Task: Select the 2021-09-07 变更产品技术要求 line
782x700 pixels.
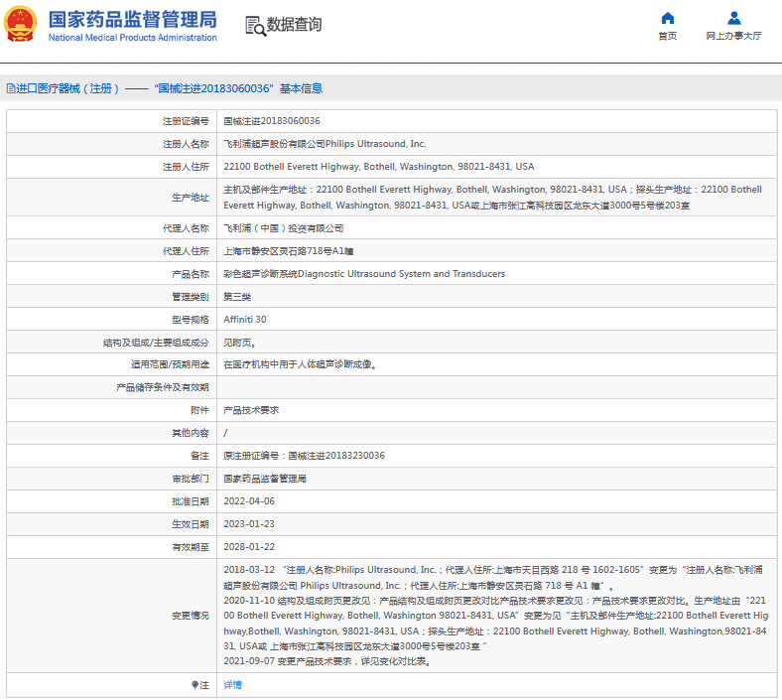Action: point(327,661)
